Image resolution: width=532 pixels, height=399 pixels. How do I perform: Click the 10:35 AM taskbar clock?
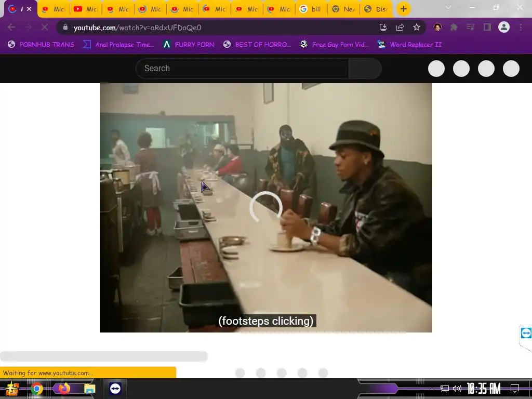pyautogui.click(x=484, y=388)
